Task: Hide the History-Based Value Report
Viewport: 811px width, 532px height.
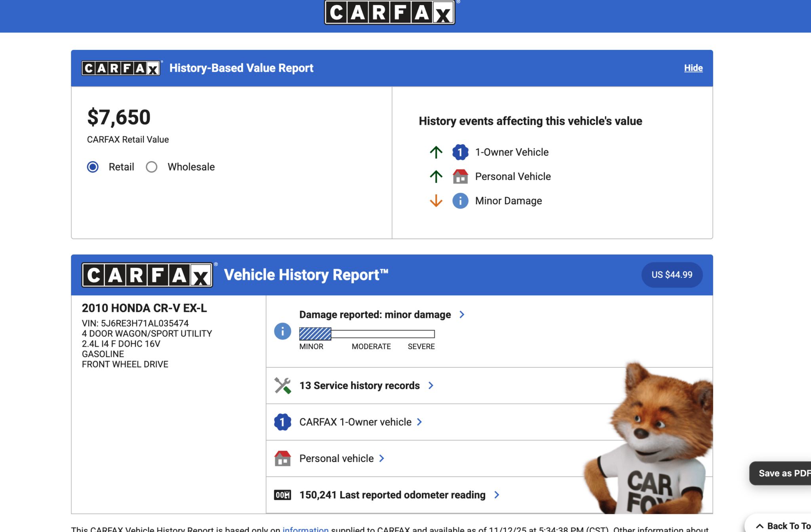Action: 693,68
